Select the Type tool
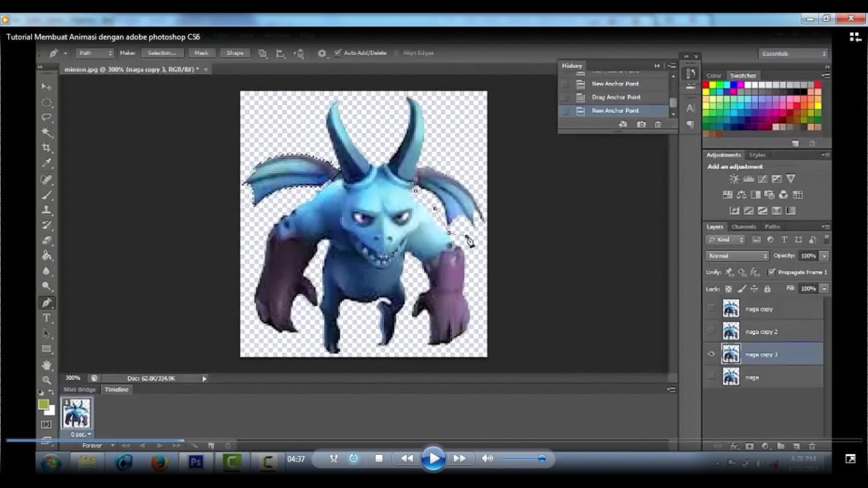This screenshot has height=488, width=868. click(47, 318)
